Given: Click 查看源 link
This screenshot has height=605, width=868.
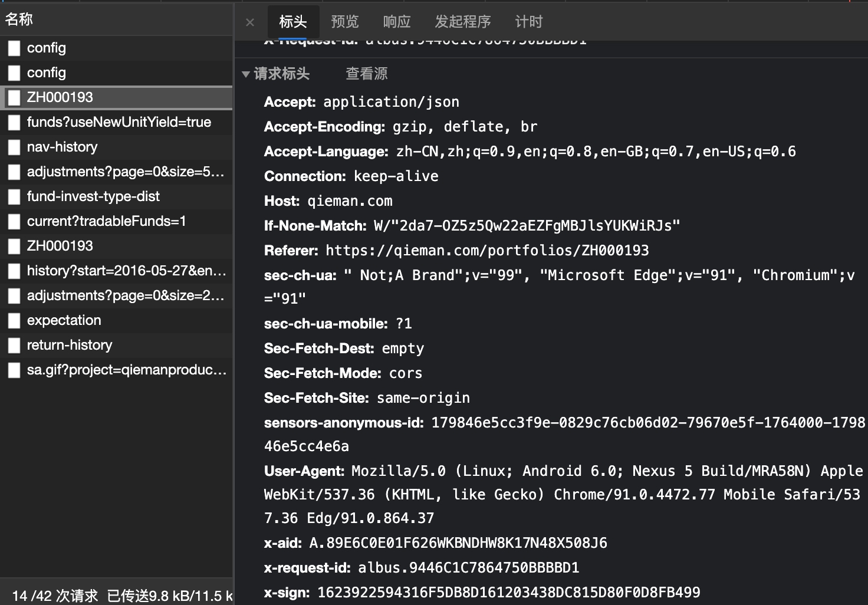Looking at the screenshot, I should 367,74.
